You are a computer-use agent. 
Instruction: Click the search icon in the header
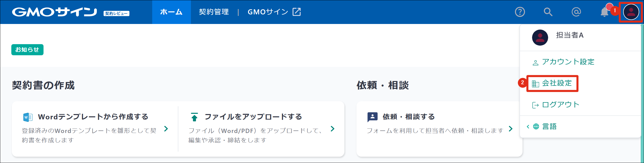(548, 12)
